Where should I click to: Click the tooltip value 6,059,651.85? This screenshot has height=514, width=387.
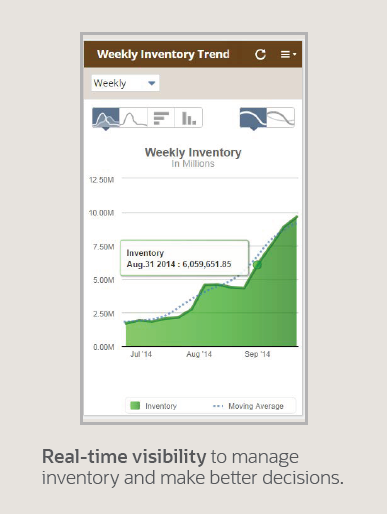(x=207, y=264)
